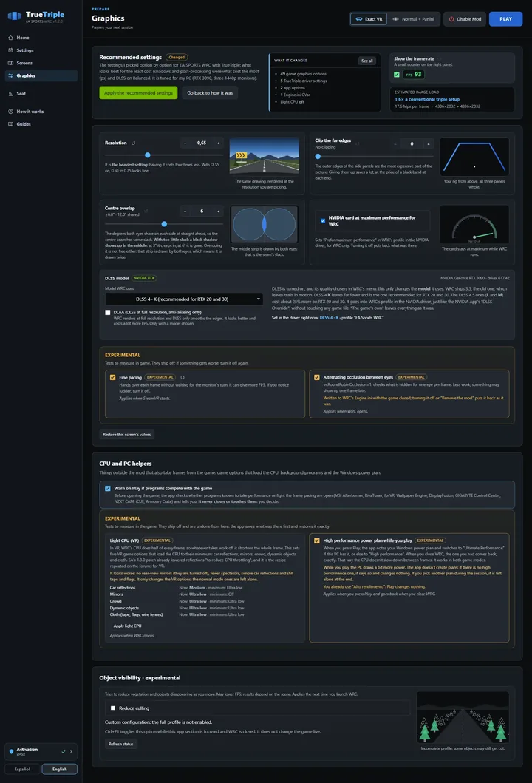Reset Resolution with its circular arrow icon

133,143
